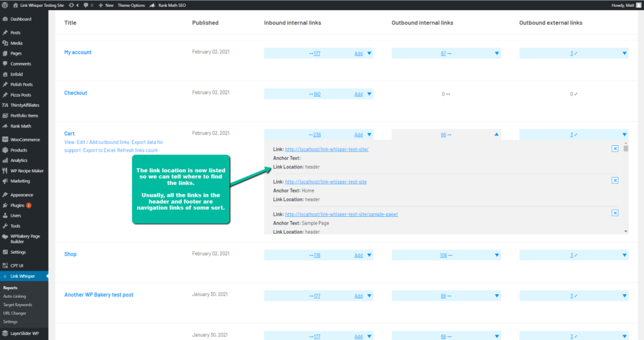
Task: Click the link list scrollbar down arrow
Action: pyautogui.click(x=626, y=232)
